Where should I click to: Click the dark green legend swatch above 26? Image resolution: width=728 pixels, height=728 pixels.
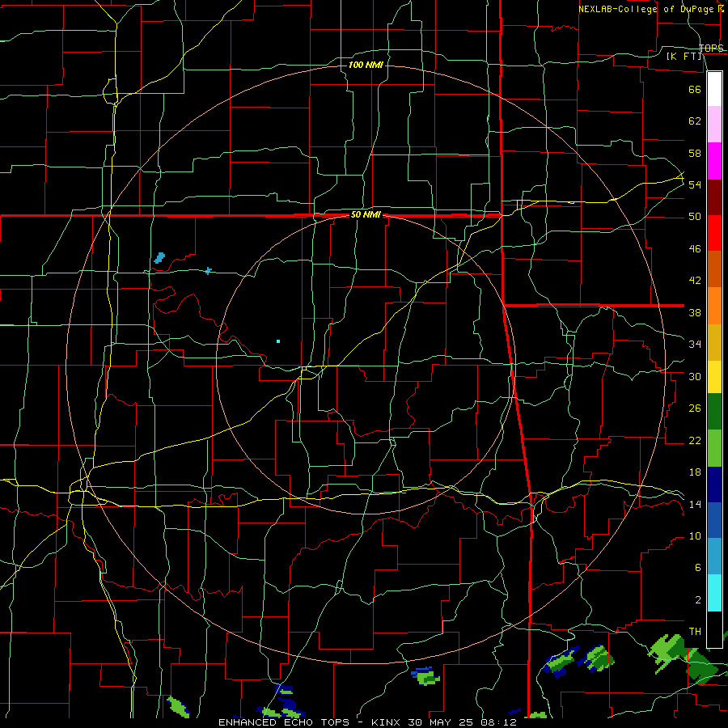point(714,412)
